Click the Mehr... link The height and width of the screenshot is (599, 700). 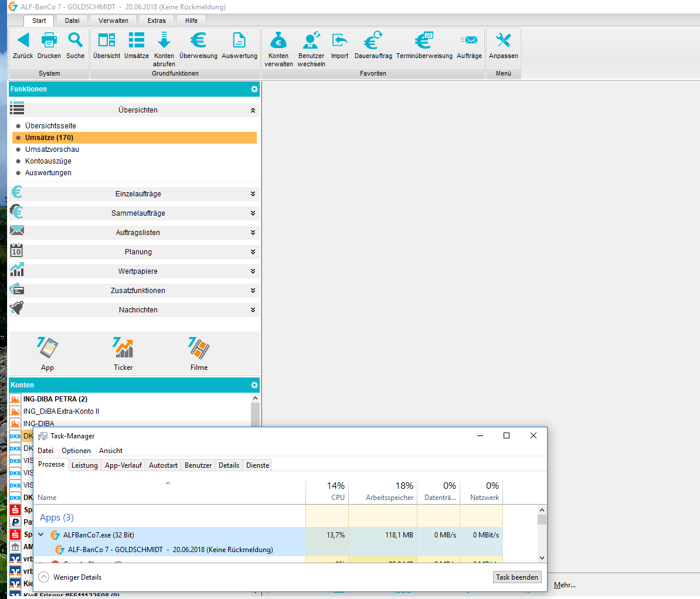(x=565, y=585)
